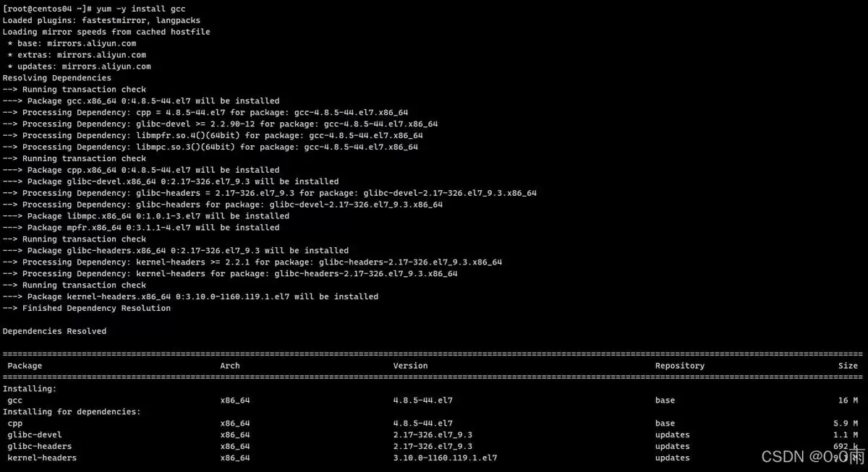868x472 pixels.
Task: Click the 'glibc-devel' package name in the table
Action: [x=35, y=436]
